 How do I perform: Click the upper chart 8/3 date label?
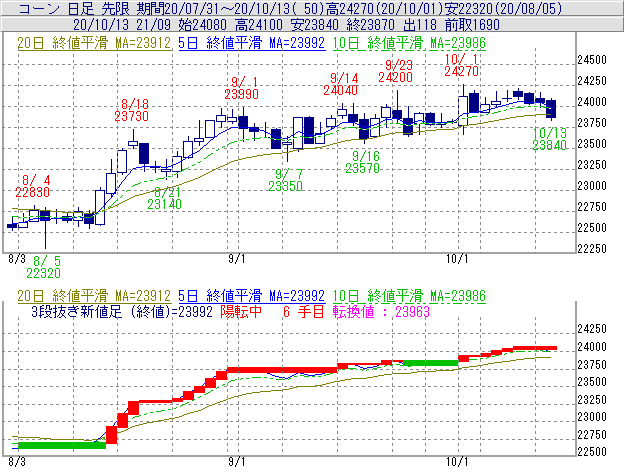point(17,259)
